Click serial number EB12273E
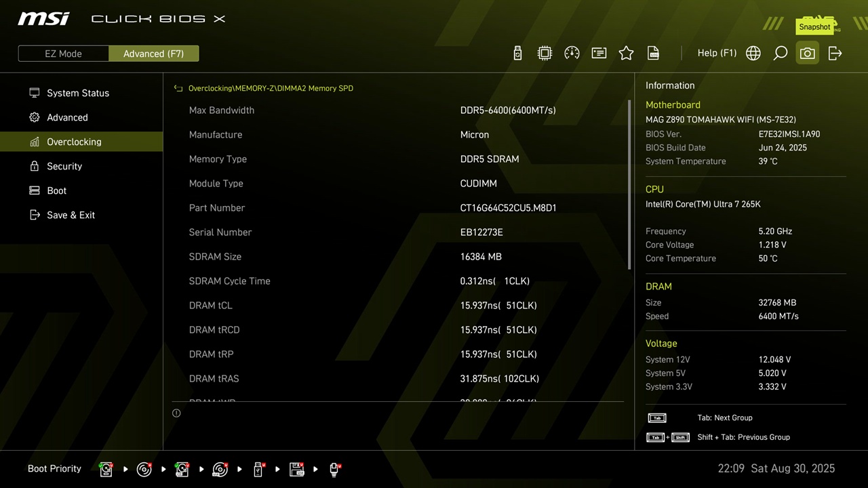Viewport: 868px width, 488px height. (x=481, y=232)
